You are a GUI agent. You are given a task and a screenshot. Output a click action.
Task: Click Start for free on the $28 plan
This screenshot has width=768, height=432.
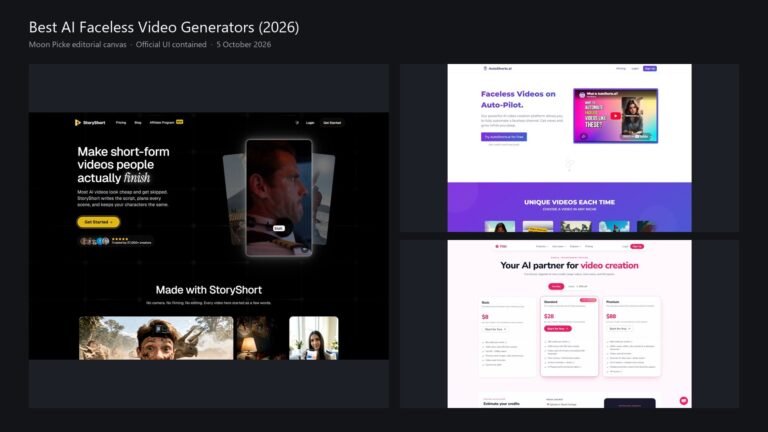[x=558, y=329]
